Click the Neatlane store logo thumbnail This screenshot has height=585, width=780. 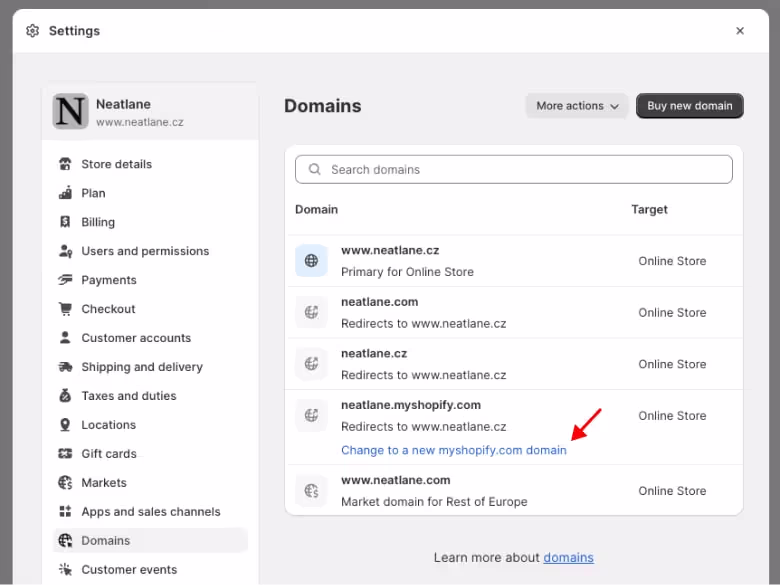[x=70, y=111]
